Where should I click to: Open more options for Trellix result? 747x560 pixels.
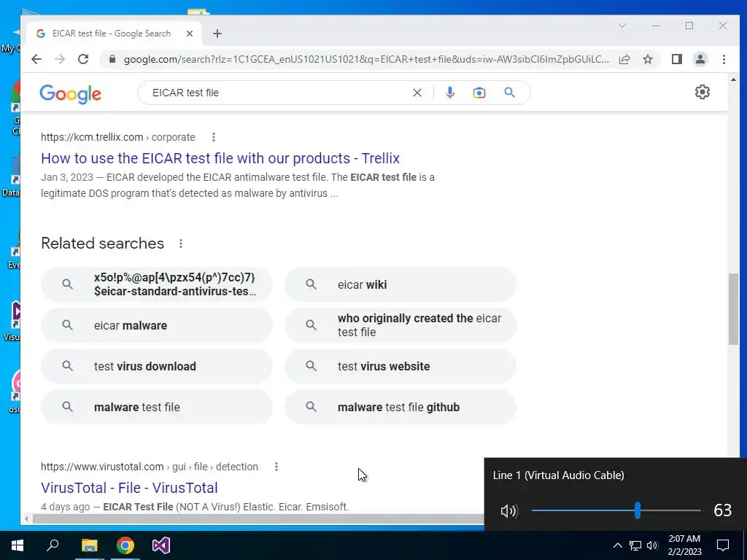[214, 137]
